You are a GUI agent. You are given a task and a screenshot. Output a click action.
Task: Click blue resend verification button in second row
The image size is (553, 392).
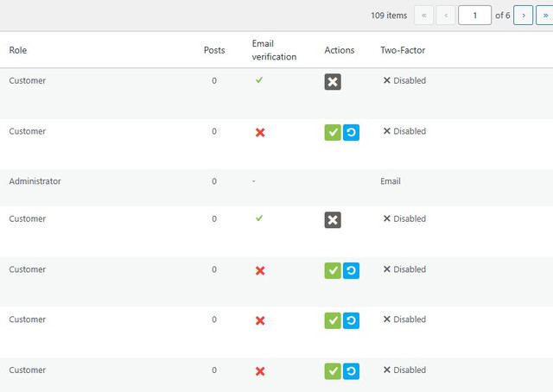[351, 133]
